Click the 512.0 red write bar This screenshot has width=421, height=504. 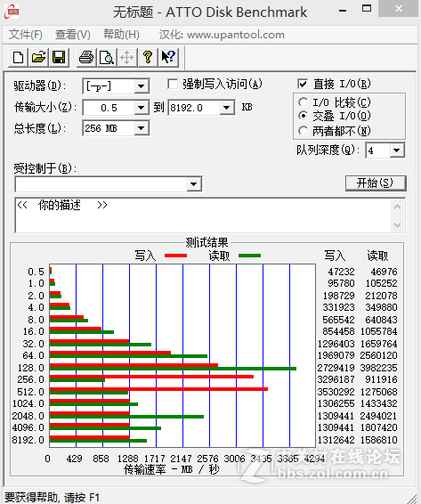[158, 389]
